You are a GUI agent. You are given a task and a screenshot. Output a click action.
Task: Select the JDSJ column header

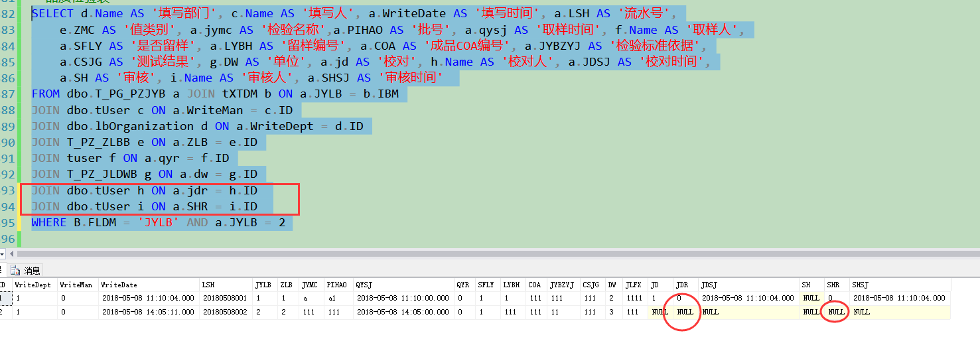(749, 285)
